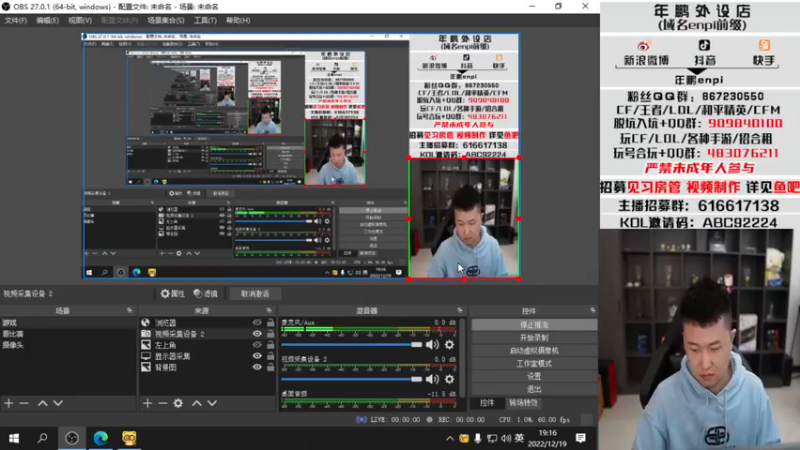Click 启动虚拟摄像机 button

point(534,351)
